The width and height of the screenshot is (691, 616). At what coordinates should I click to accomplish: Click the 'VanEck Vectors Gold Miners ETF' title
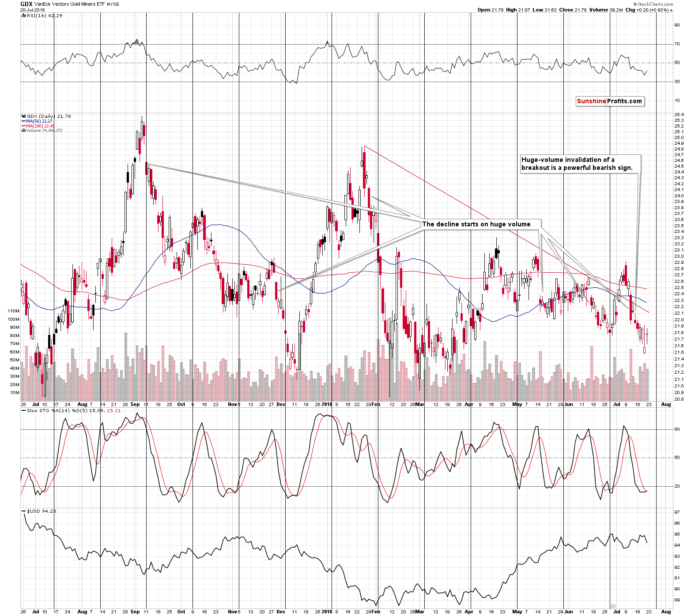[x=69, y=4]
